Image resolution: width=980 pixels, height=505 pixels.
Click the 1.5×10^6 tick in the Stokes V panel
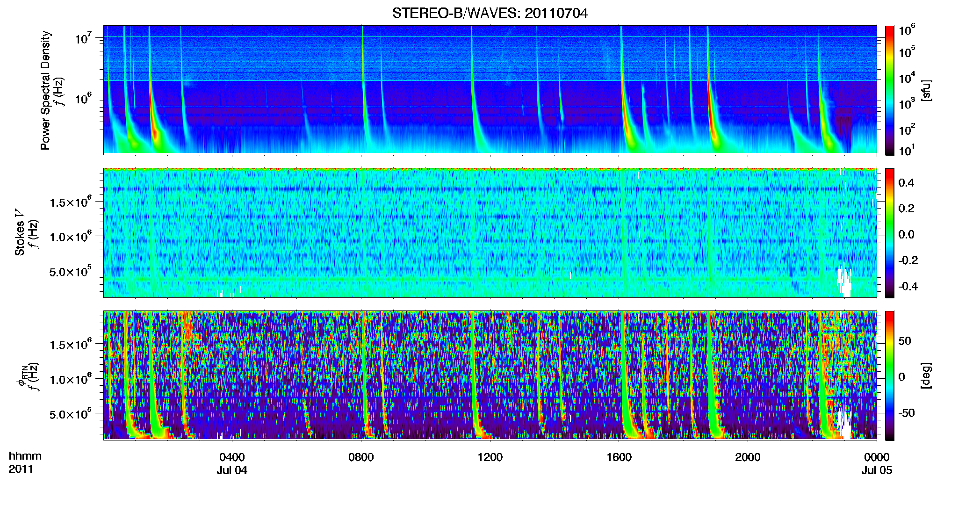pos(71,202)
